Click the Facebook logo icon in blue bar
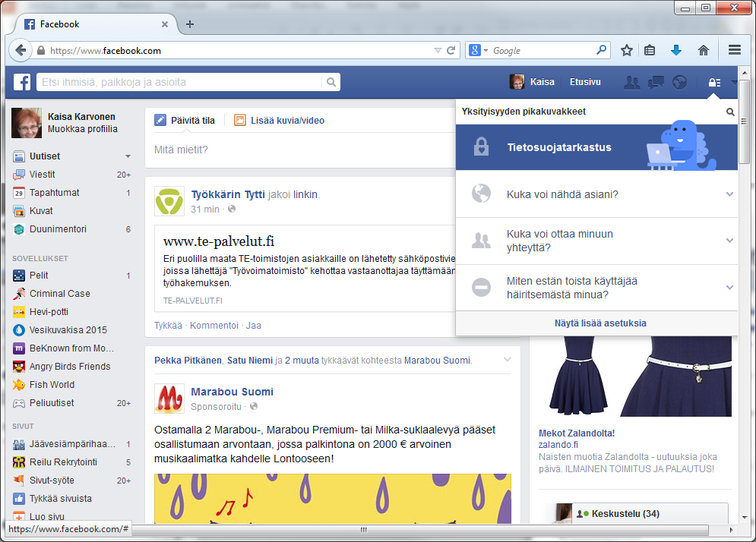Screen dimensions: 756x542 tap(22, 82)
